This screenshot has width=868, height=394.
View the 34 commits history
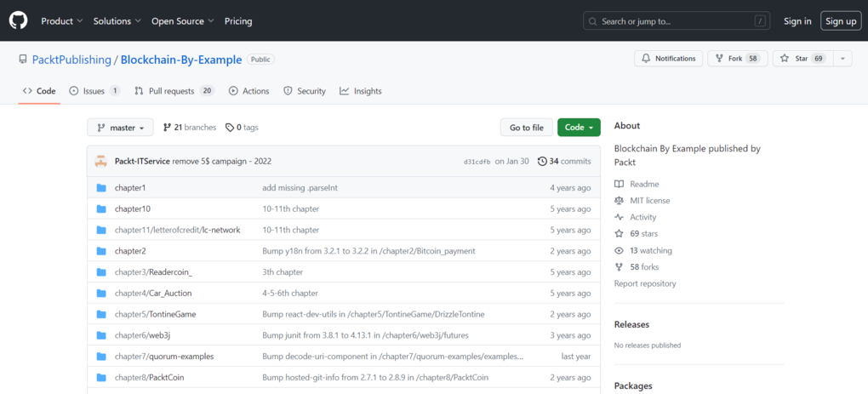564,161
